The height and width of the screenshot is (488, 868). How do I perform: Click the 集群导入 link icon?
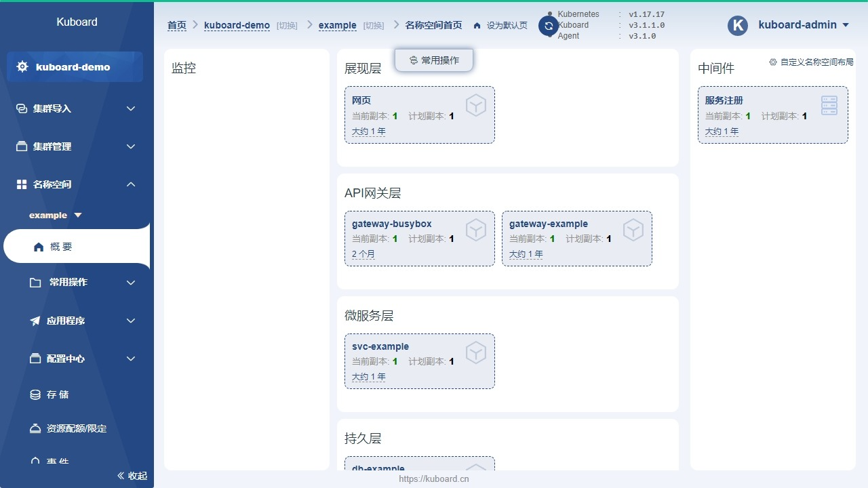[x=22, y=108]
